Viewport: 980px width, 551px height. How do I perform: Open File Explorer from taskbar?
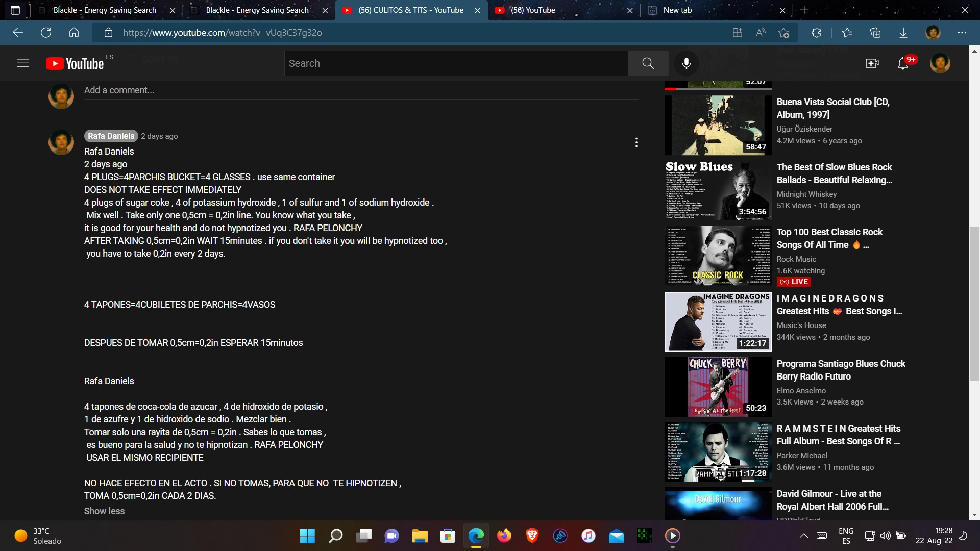(420, 536)
